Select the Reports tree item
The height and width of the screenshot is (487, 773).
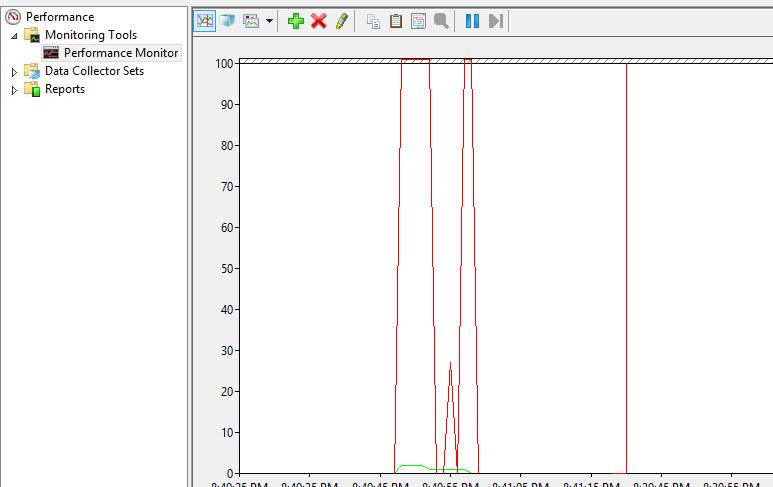[x=65, y=89]
